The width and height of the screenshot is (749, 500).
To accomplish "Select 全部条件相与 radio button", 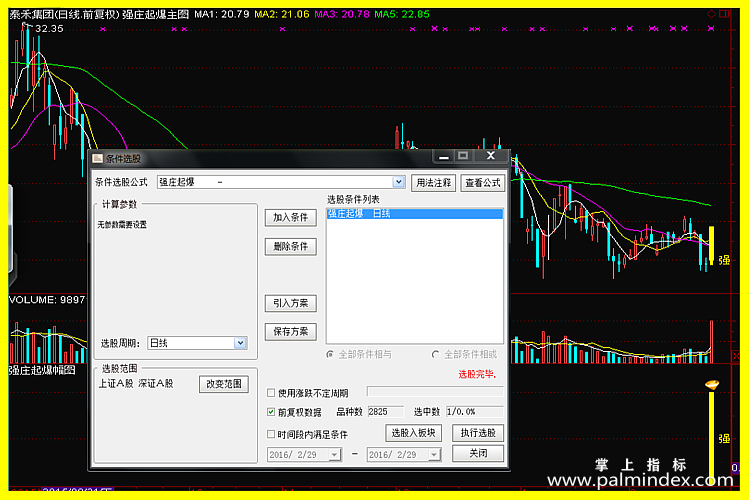I will click(330, 354).
